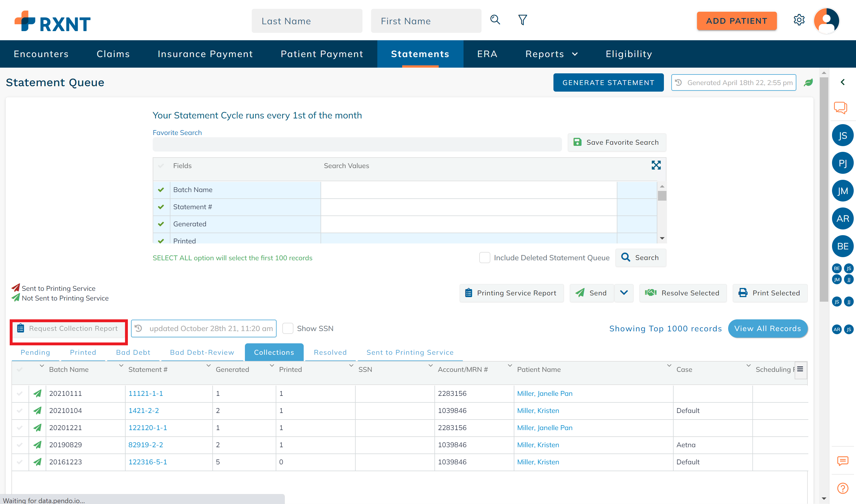Switch to the Sent to Printing Service tab
The height and width of the screenshot is (504, 856).
pyautogui.click(x=410, y=352)
